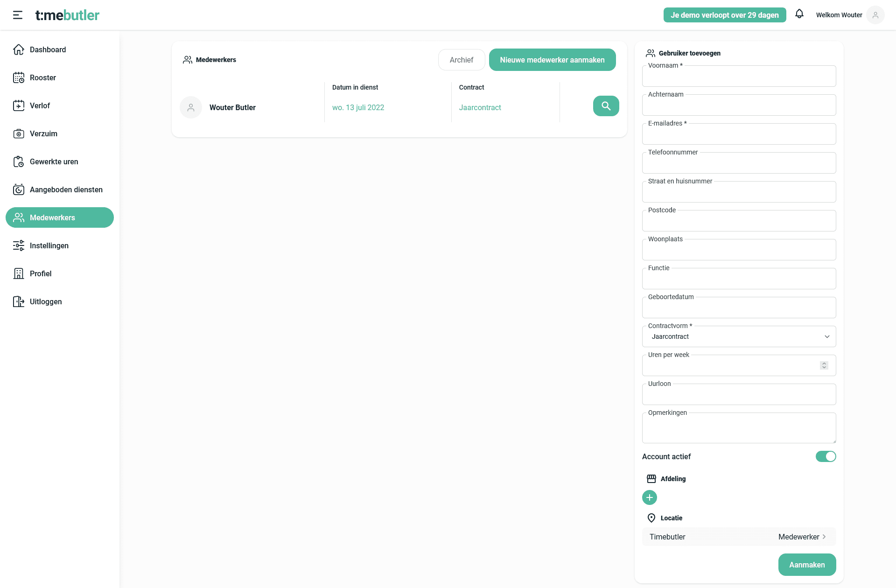Viewport: 896px width, 588px height.
Task: Select Profiel in the sidebar
Action: 60,273
